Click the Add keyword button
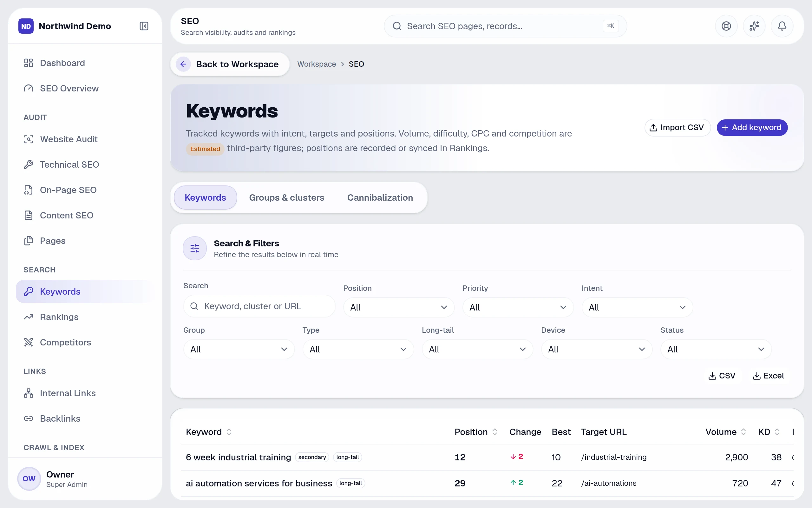 pyautogui.click(x=752, y=128)
